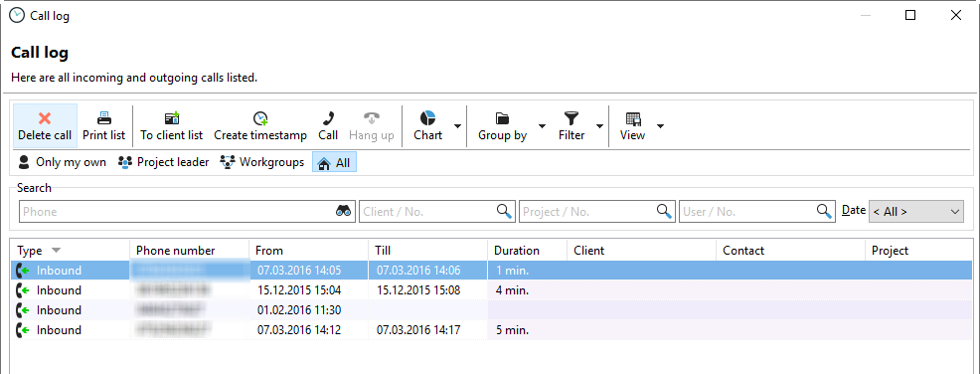This screenshot has height=374, width=980.
Task: Sort by From column header
Action: (309, 251)
